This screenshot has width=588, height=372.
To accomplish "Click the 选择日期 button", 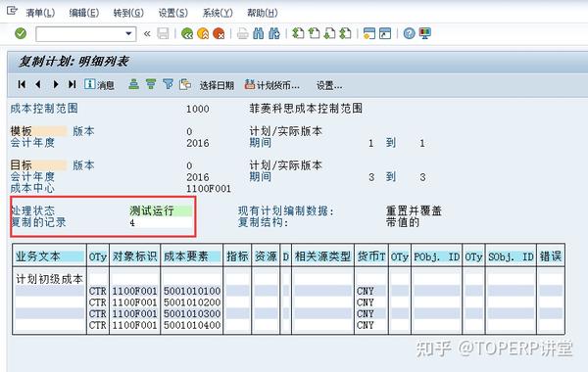I will [x=217, y=86].
